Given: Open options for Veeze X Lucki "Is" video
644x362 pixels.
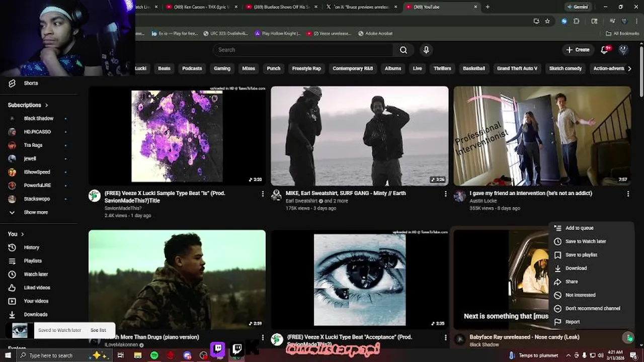Looking at the screenshot, I should (262, 194).
